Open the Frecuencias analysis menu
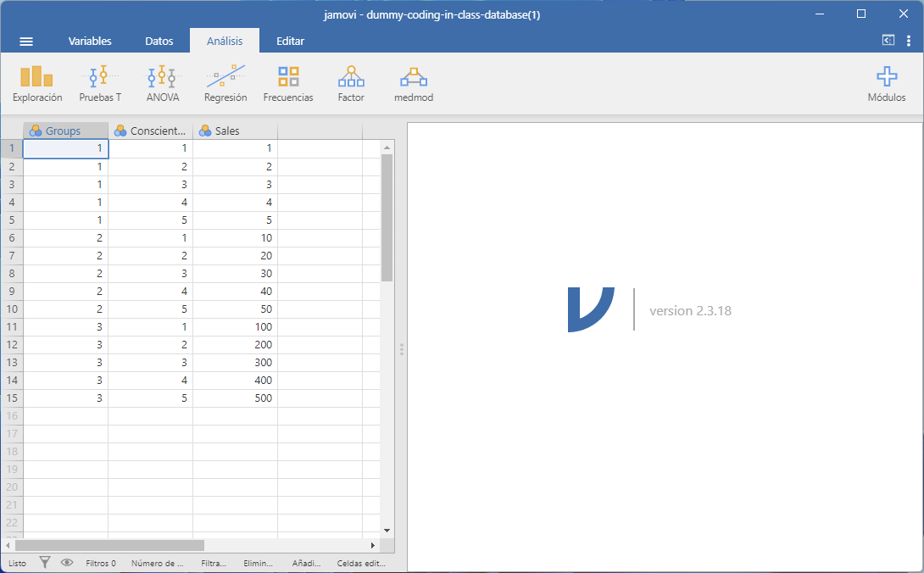The width and height of the screenshot is (924, 573). coord(288,84)
